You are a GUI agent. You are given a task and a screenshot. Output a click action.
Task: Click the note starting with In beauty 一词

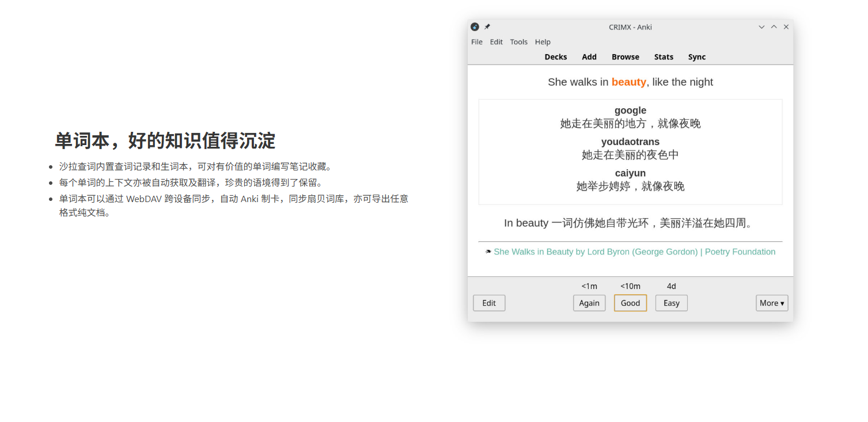pos(630,223)
